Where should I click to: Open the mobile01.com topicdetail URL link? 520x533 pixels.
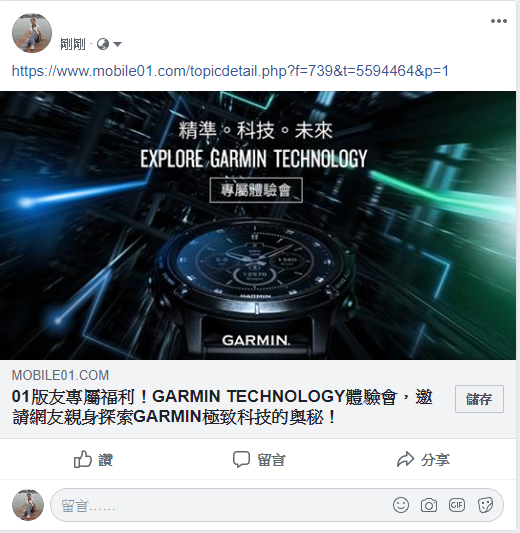[230, 71]
